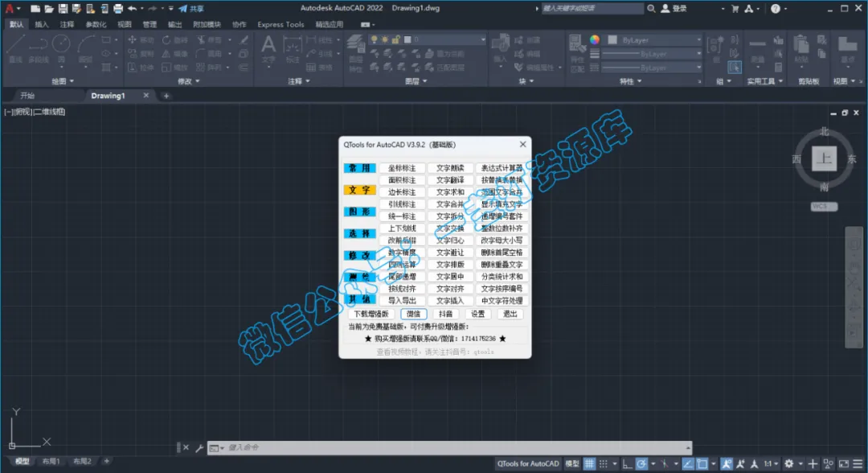Toggle ortho mode in the status bar
Viewport: 868px width, 473px height.
(x=627, y=463)
